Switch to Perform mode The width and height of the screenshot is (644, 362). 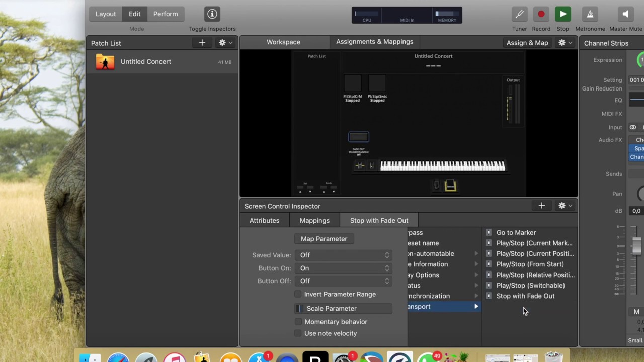tap(166, 14)
